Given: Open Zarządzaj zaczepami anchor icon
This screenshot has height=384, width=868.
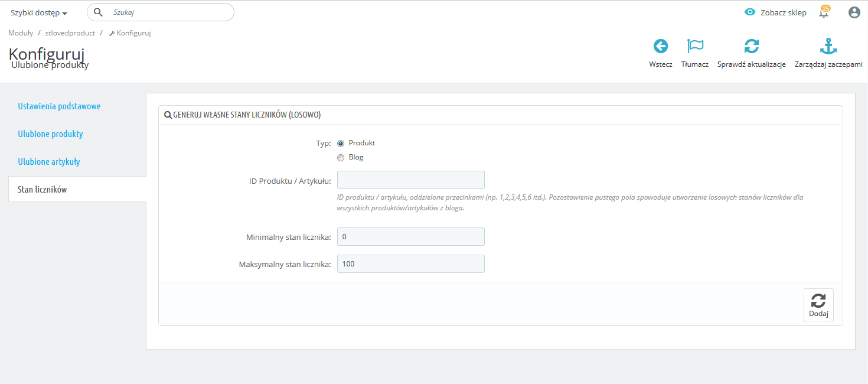Looking at the screenshot, I should 828,46.
